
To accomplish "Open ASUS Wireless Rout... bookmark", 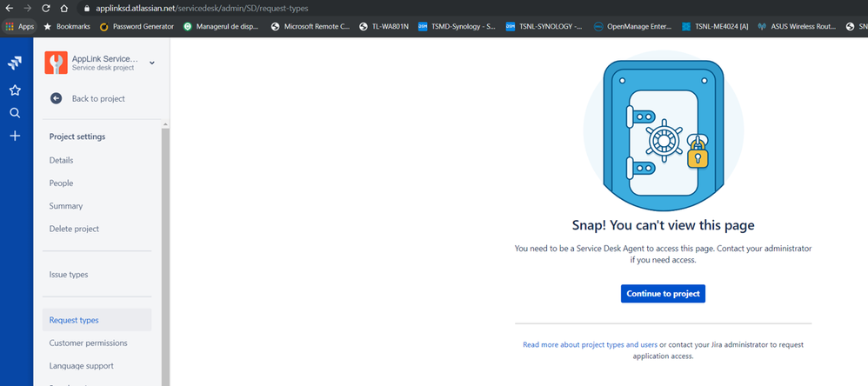I will [x=798, y=26].
